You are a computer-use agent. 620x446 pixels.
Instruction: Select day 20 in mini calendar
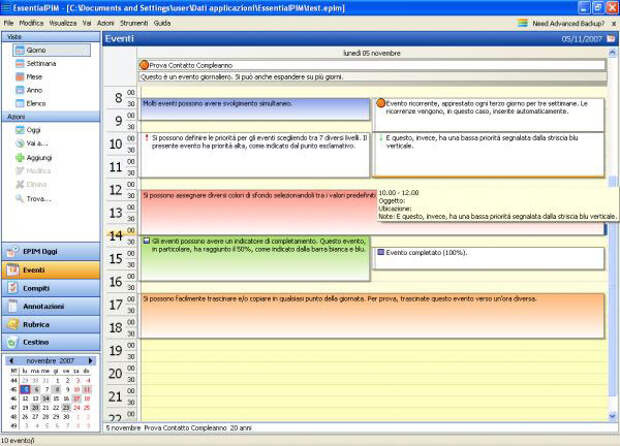click(36, 408)
